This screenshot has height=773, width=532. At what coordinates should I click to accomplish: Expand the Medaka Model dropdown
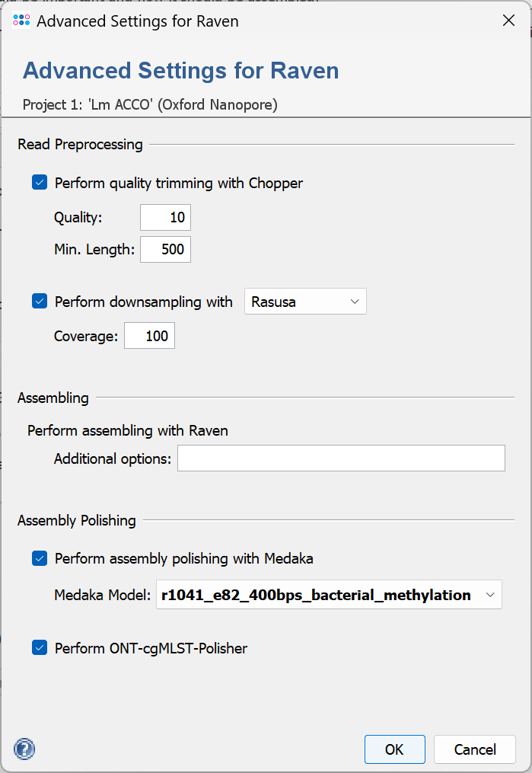pos(329,595)
